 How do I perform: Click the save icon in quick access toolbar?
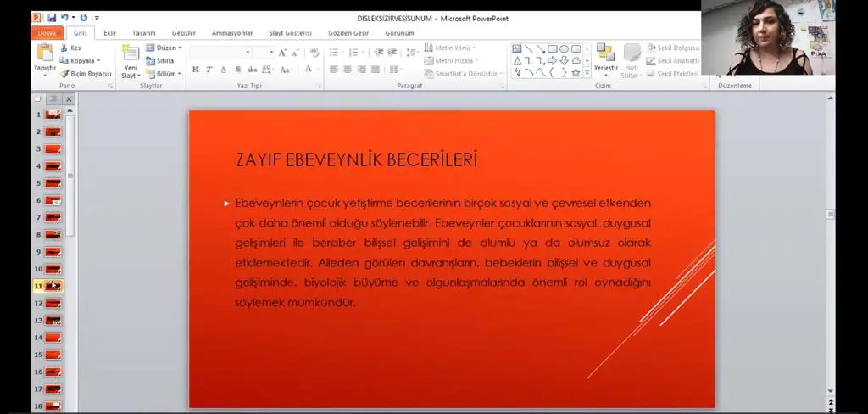point(52,19)
